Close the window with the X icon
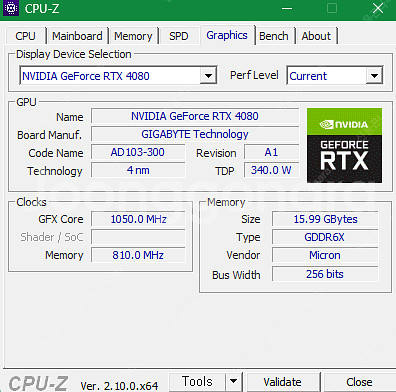The image size is (396, 392). (378, 8)
